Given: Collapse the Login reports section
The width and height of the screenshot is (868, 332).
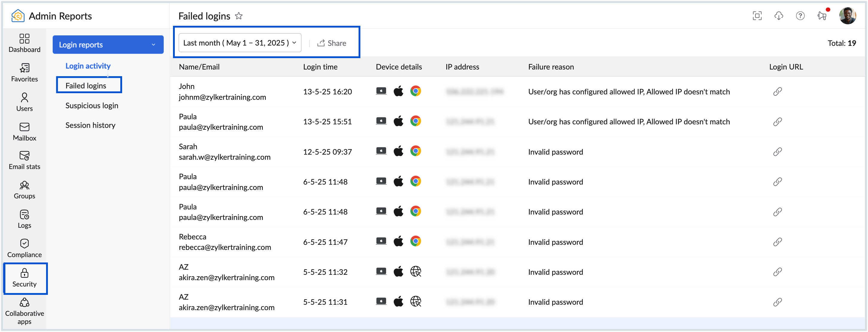Looking at the screenshot, I should click(x=154, y=44).
